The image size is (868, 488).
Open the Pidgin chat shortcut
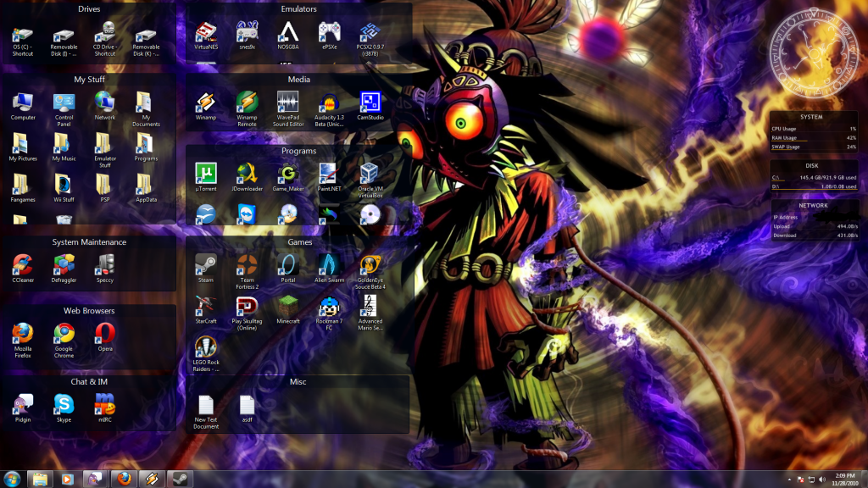coord(23,408)
